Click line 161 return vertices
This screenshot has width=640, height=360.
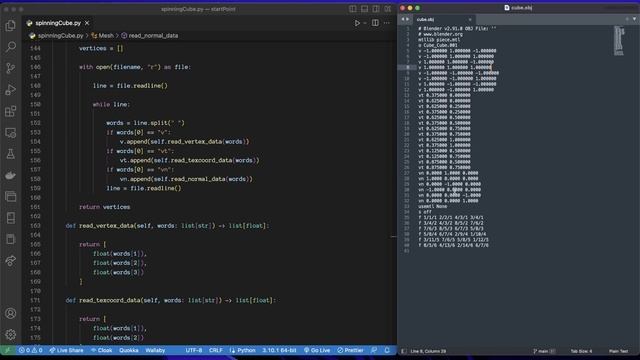(104, 207)
